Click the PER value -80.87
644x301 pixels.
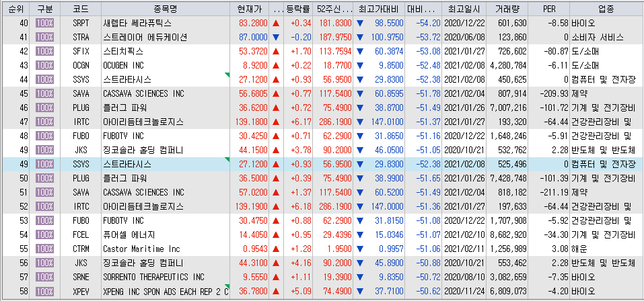pyautogui.click(x=556, y=51)
